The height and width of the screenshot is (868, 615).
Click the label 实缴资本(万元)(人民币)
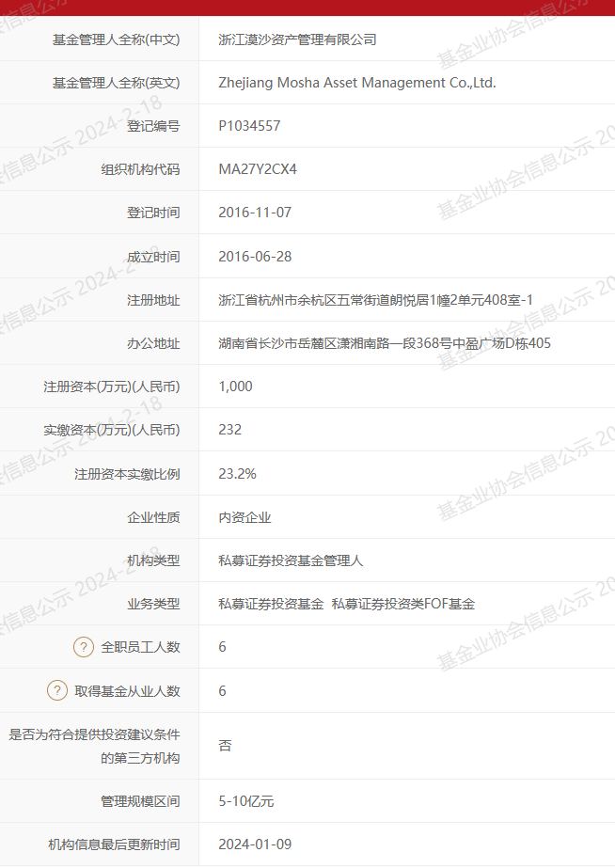tap(112, 430)
